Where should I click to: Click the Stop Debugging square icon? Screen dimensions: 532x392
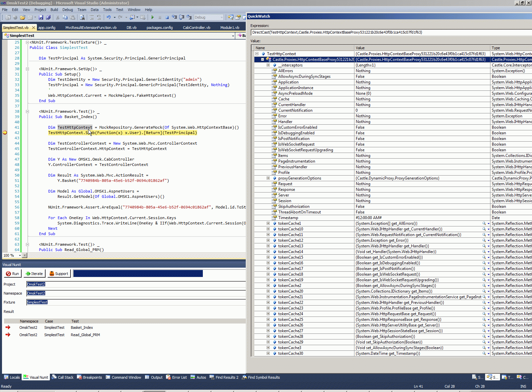point(167,17)
